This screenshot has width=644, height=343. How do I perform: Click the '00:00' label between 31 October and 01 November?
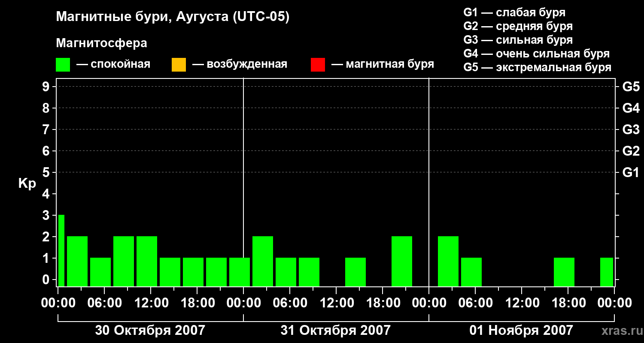pyautogui.click(x=429, y=303)
